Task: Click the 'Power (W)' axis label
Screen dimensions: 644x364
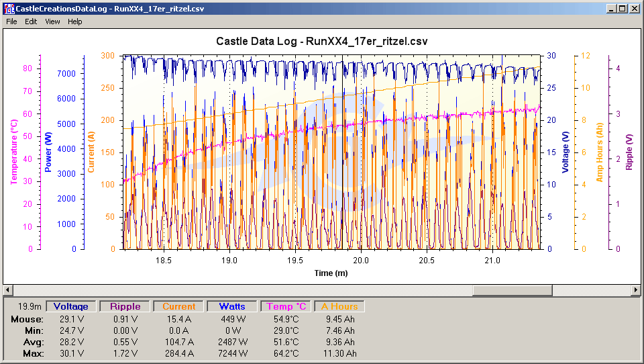Action: (48, 152)
